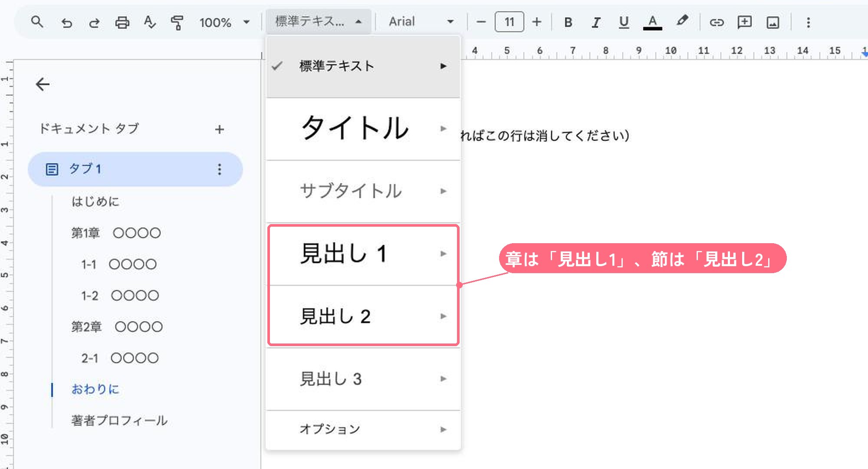Viewport: 868px width, 469px height.
Task: Select 標準テキスト style
Action: (x=363, y=66)
